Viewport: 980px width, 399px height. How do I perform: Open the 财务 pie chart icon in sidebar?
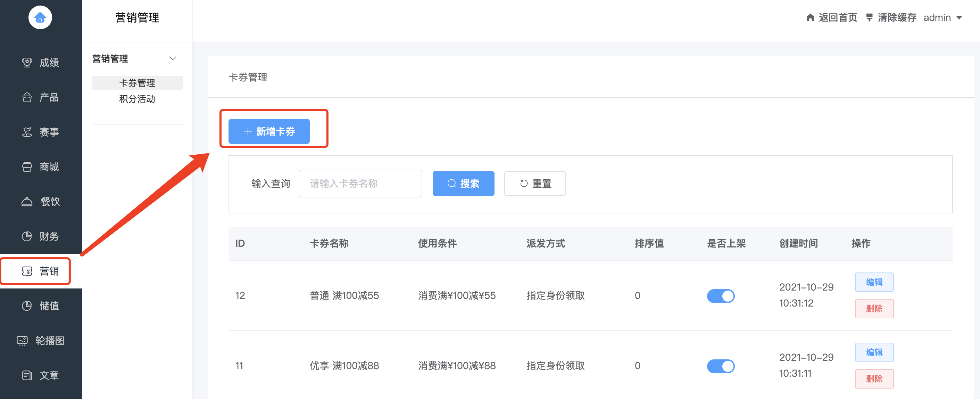coord(27,236)
